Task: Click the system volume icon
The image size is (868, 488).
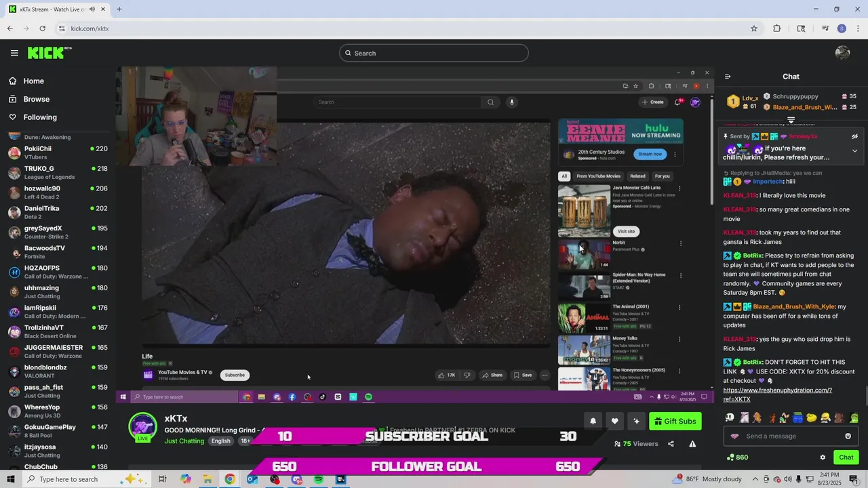Action: tap(788, 479)
